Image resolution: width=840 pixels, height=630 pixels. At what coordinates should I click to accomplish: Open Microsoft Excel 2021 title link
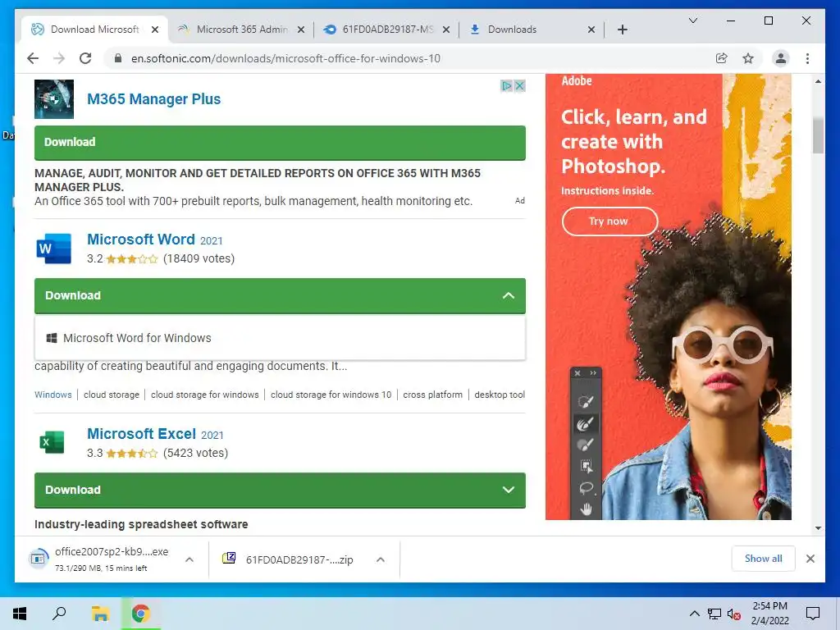point(155,434)
